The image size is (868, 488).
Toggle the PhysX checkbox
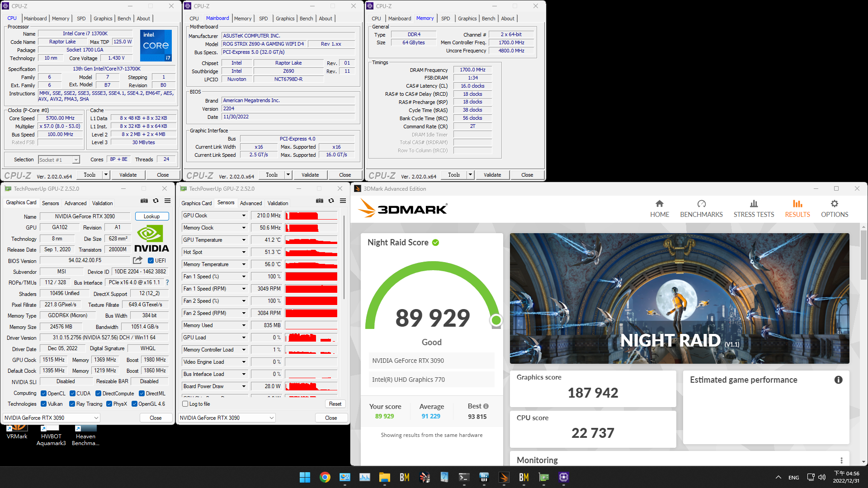(109, 404)
